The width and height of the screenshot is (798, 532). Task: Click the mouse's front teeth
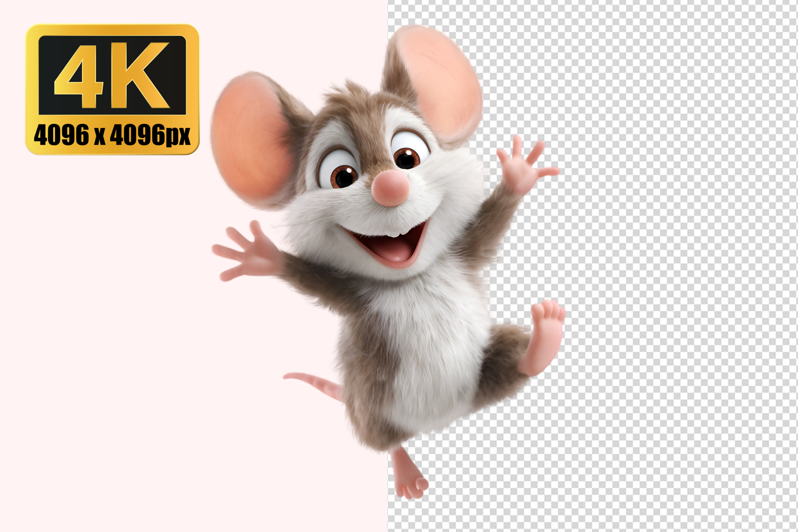coord(394,233)
